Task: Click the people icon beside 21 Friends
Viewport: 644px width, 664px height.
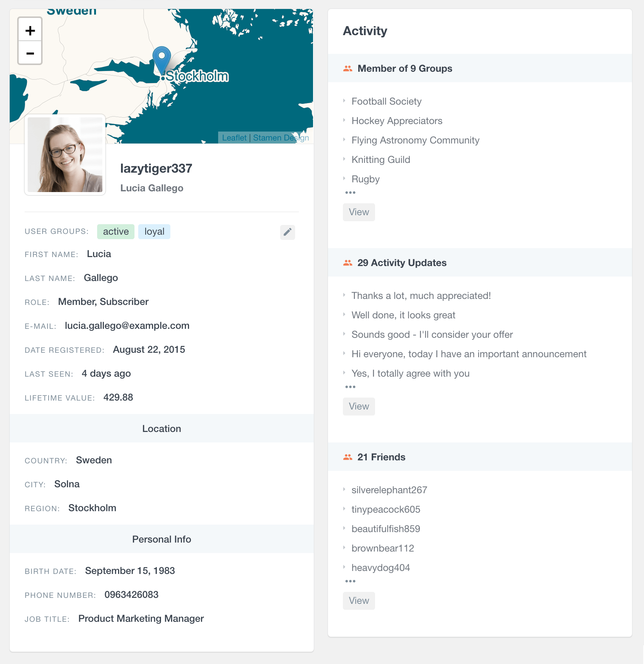Action: pos(347,456)
